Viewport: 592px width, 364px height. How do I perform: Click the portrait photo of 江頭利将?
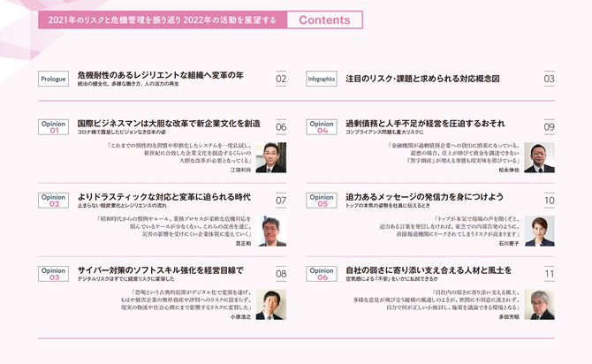[270, 157]
